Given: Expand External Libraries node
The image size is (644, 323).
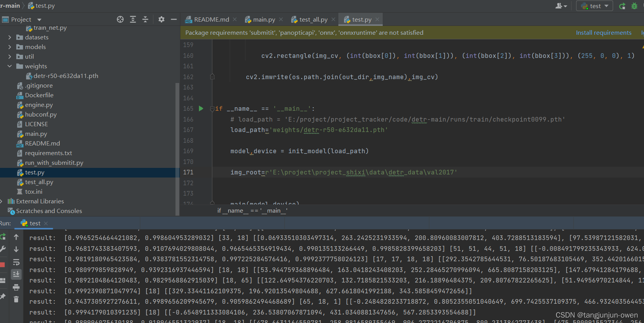Looking at the screenshot, I should (2, 201).
